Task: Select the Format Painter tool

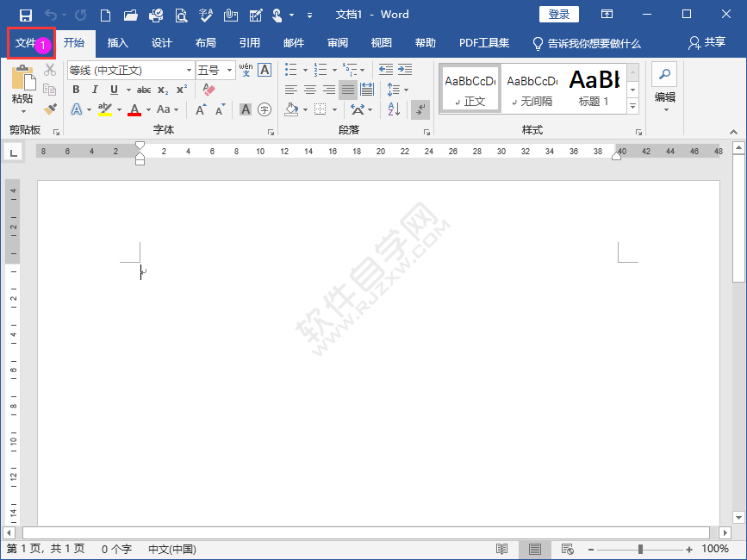Action: pos(50,110)
